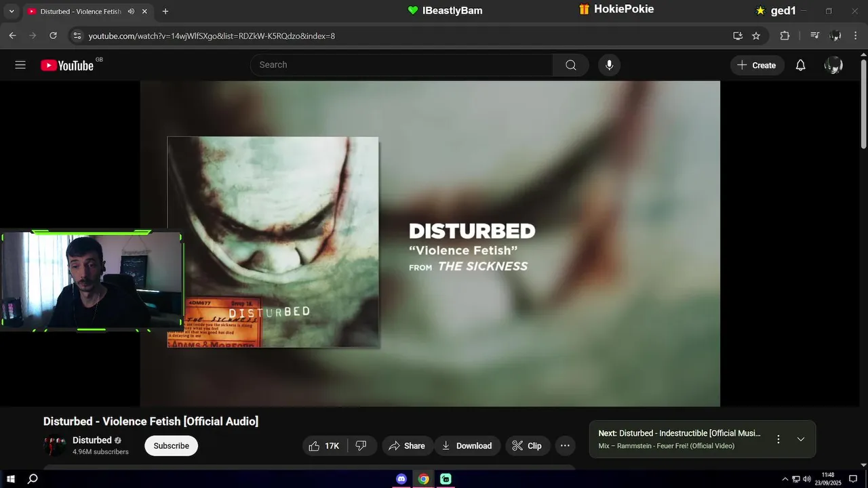Download the video
This screenshot has height=488, width=868.
tap(467, 446)
